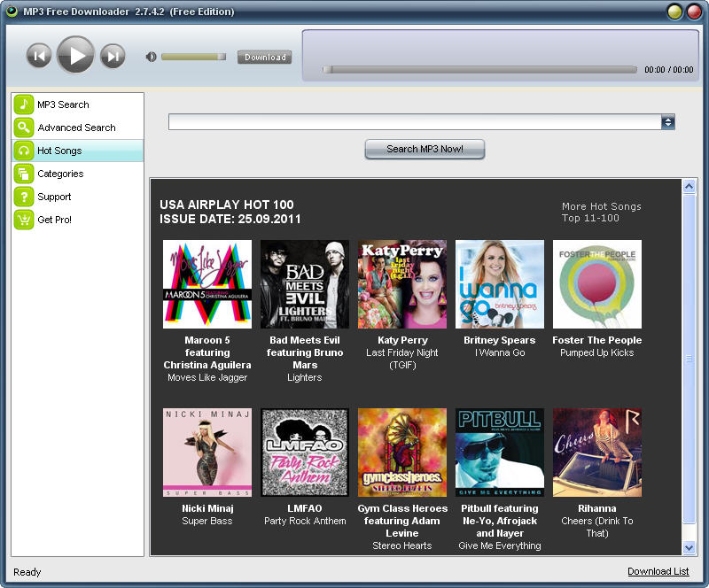Click Gym Class Heroes Stereo Hearts cover
The height and width of the screenshot is (588, 709).
coord(402,453)
